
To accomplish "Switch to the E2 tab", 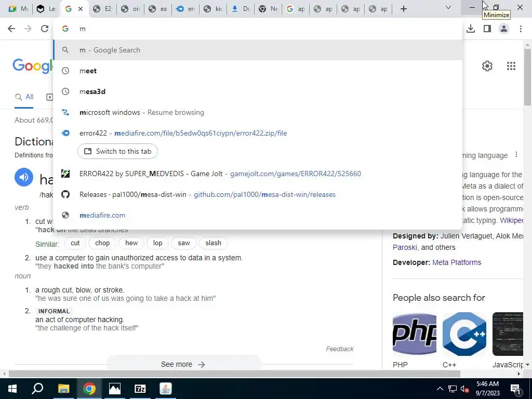I will click(x=102, y=9).
